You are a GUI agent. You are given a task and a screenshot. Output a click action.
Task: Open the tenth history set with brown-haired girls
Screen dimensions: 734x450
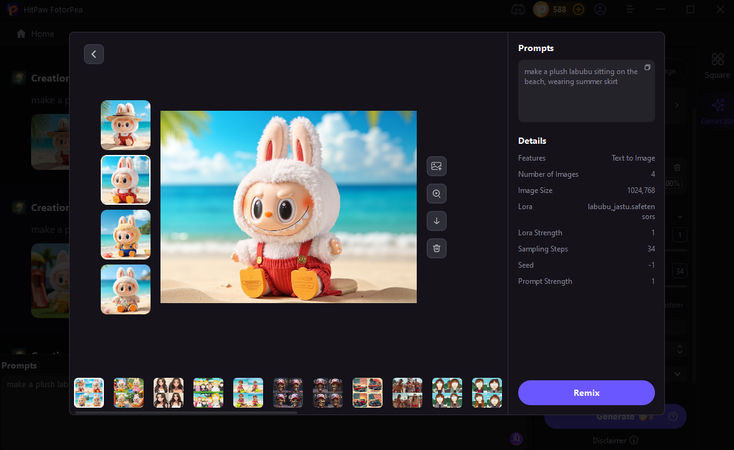coord(447,392)
